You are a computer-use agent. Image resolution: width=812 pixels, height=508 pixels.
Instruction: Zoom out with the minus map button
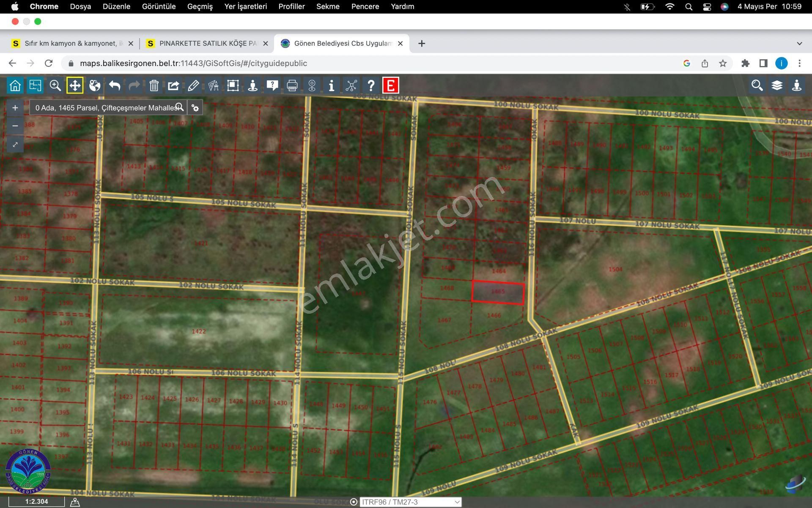tap(15, 126)
